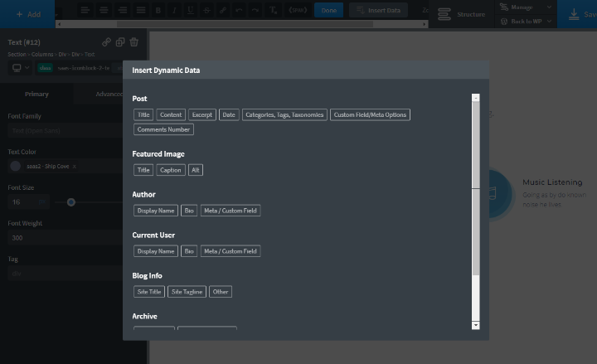
Task: Insert Blog Info Site Title
Action: pyautogui.click(x=149, y=292)
